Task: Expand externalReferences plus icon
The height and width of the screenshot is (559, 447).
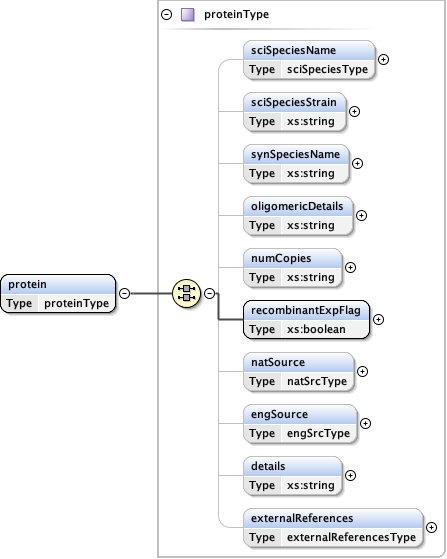Action: (431, 528)
